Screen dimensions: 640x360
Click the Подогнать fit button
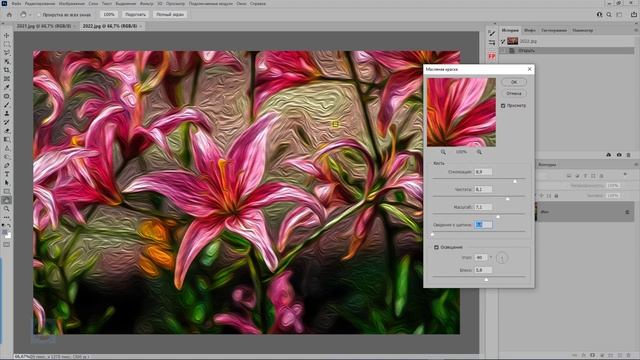(136, 14)
